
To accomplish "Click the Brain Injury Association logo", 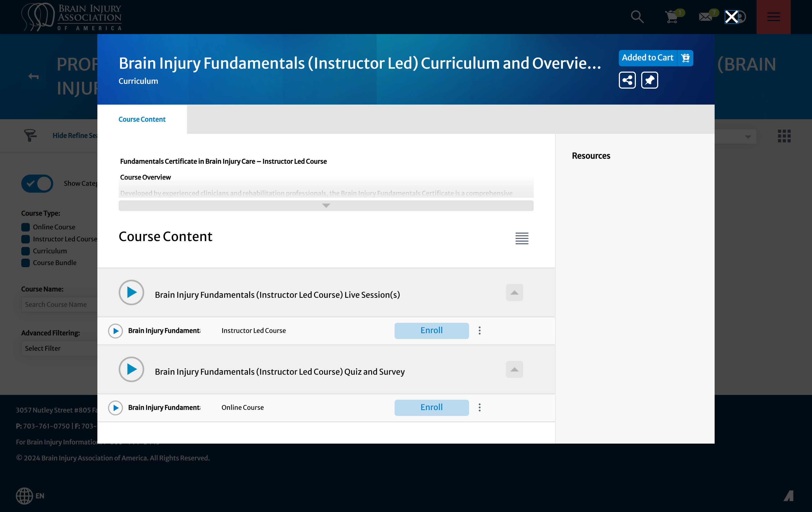I will pos(72,17).
